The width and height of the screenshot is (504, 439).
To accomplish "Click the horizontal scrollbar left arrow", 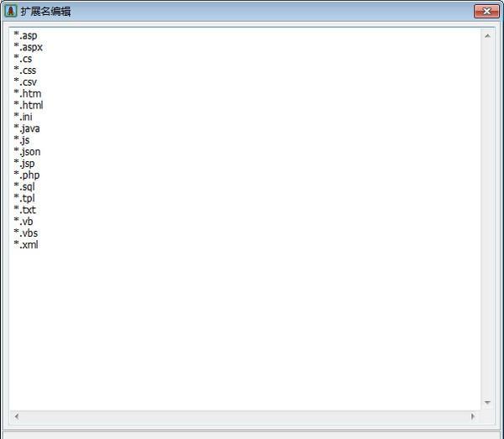I will click(x=17, y=416).
